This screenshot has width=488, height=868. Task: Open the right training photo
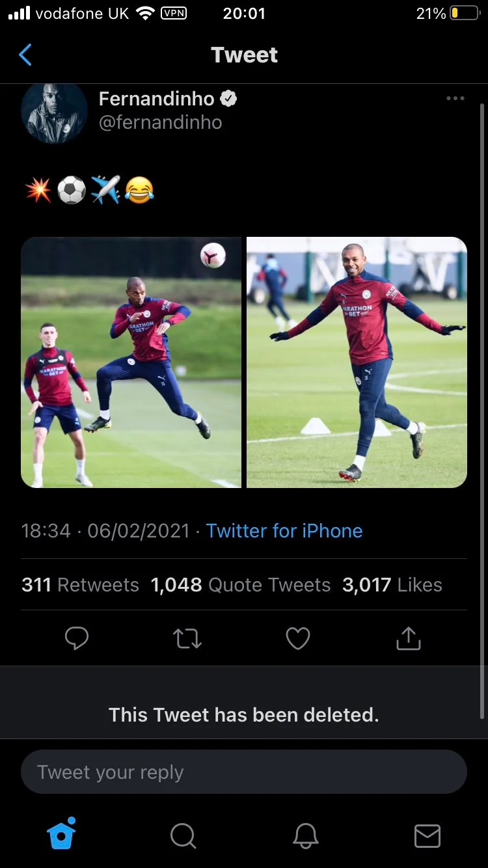click(x=357, y=362)
